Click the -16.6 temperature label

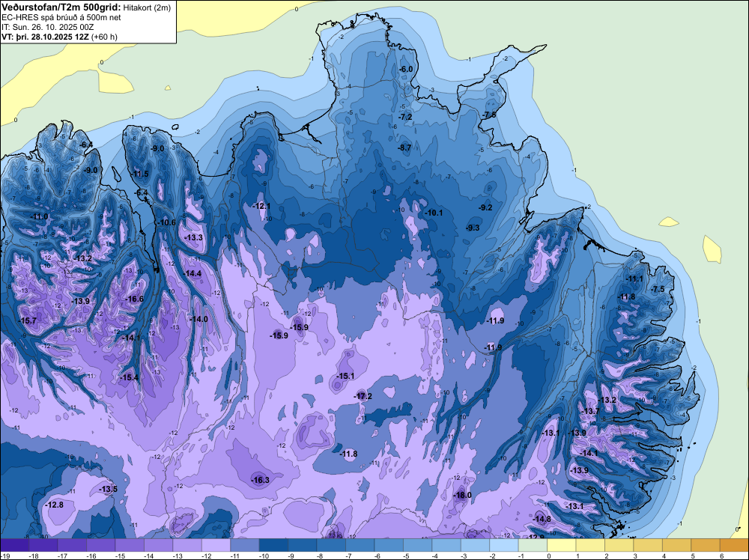(134, 299)
